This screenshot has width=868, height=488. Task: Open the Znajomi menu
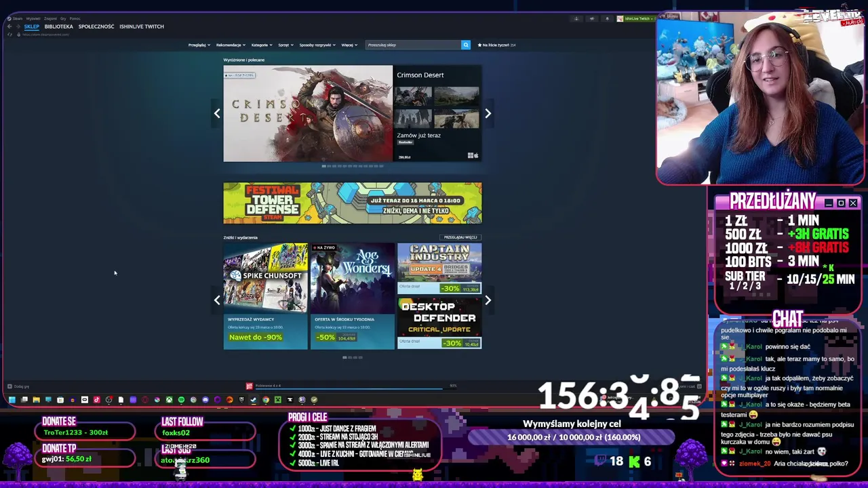[50, 18]
